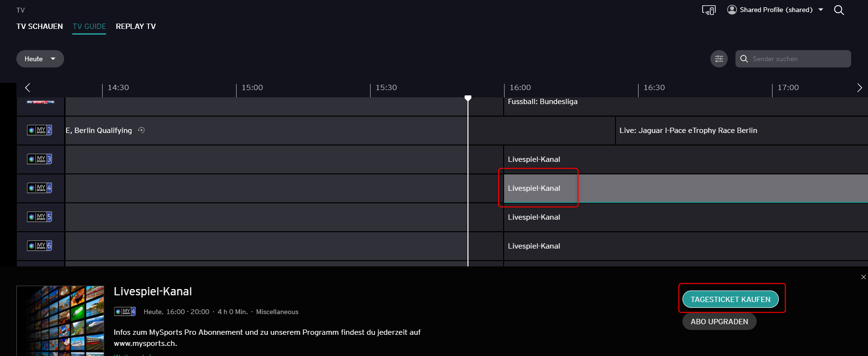Open the global search magnifier icon

tap(839, 10)
